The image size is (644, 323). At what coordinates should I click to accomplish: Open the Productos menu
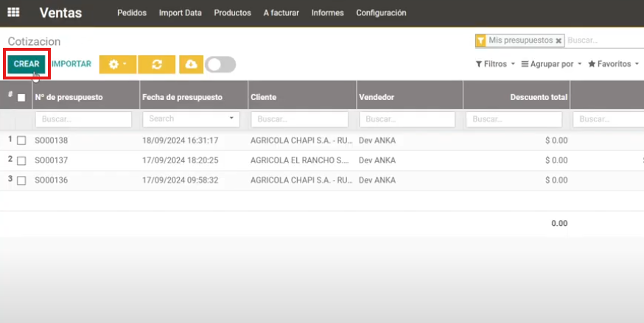(x=232, y=13)
